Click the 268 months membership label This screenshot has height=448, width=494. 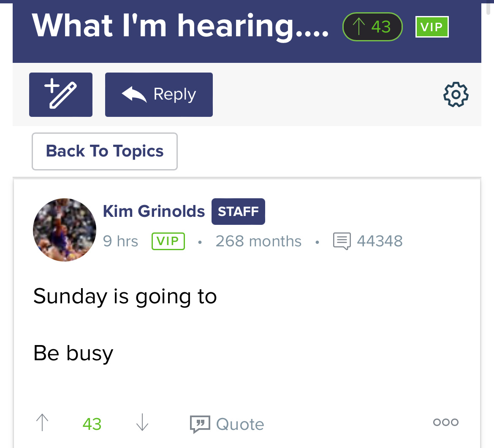point(258,241)
